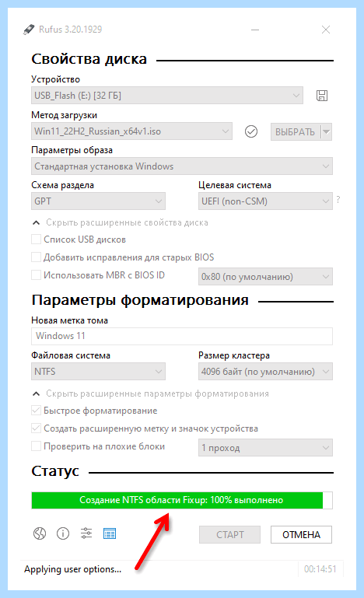Click the target system help question mark
This screenshot has width=364, height=598.
tap(338, 199)
